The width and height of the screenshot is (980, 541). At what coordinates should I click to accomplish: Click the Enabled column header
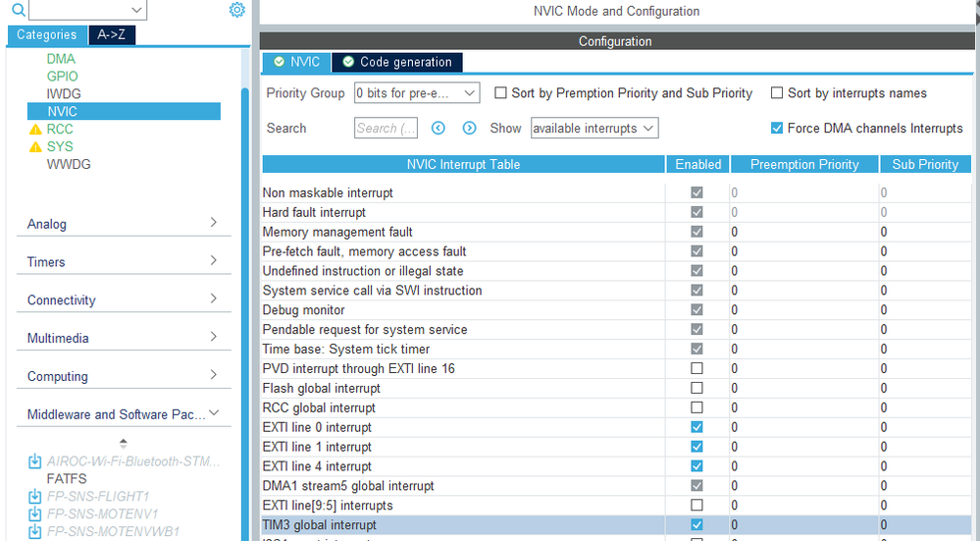coord(698,165)
